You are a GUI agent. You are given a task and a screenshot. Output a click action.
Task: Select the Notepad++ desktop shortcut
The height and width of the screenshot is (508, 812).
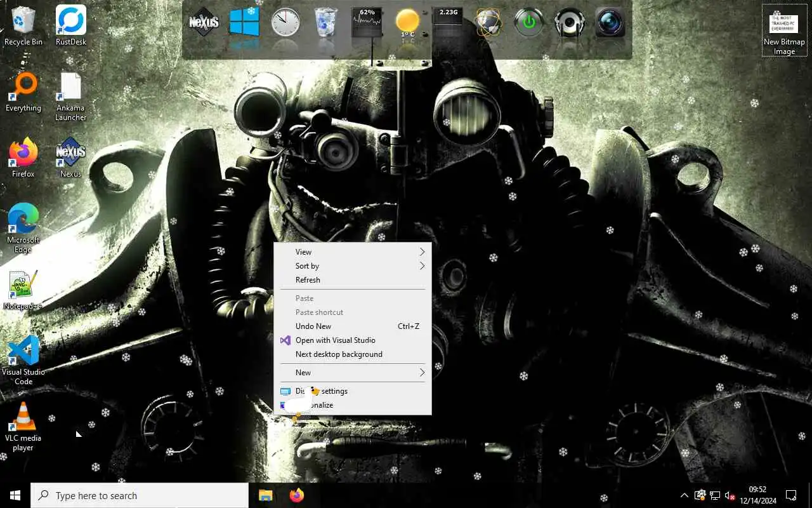(23, 290)
